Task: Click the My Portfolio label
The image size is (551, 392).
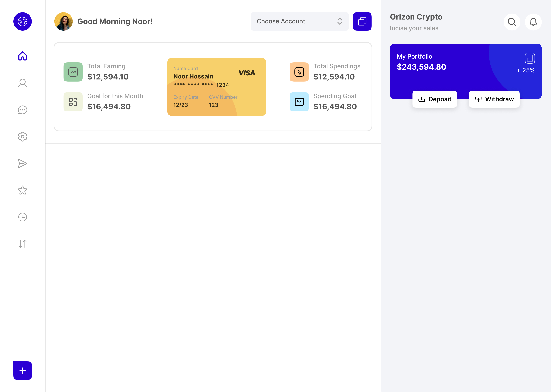Action: click(x=414, y=57)
